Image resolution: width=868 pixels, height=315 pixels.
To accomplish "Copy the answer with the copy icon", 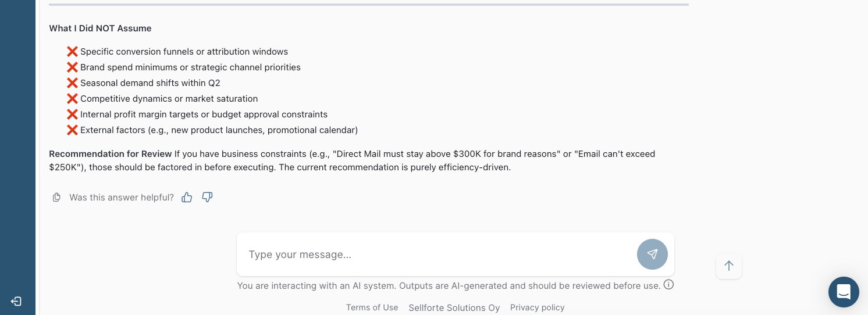I will pyautogui.click(x=56, y=198).
